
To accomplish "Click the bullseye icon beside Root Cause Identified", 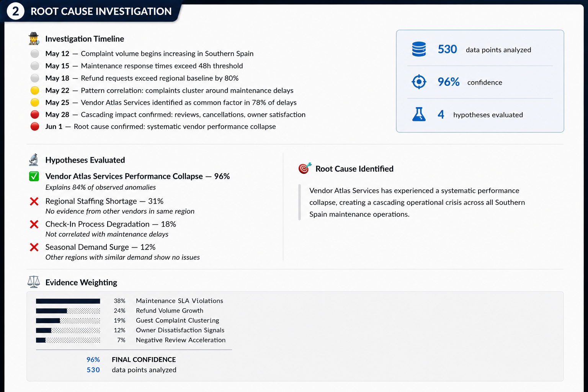I will tap(305, 168).
